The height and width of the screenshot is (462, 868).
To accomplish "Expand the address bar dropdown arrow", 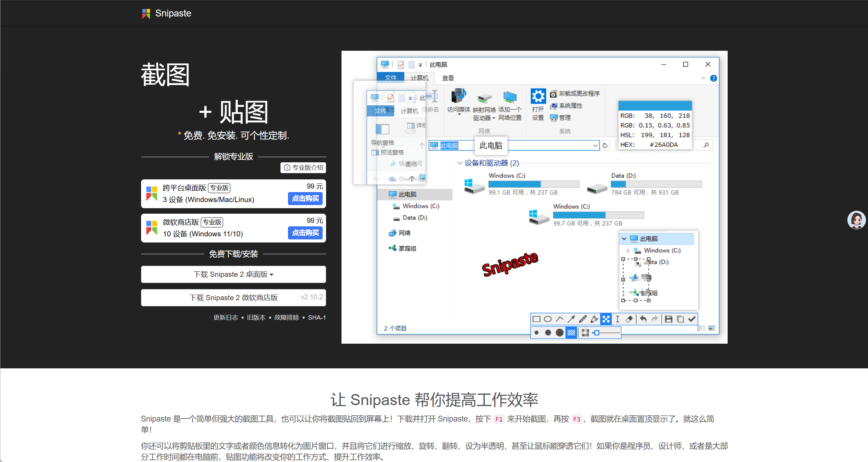I will (595, 145).
